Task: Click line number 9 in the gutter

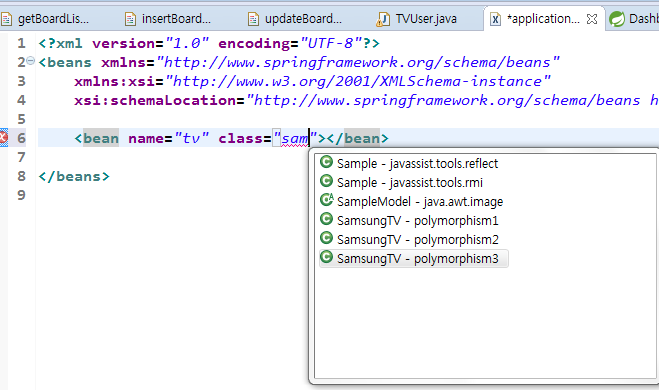Action: [x=21, y=195]
